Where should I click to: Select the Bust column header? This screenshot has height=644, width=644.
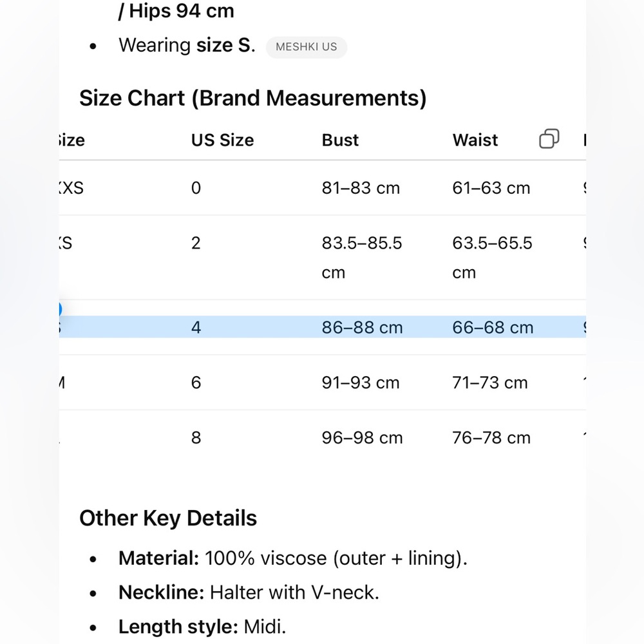point(340,140)
